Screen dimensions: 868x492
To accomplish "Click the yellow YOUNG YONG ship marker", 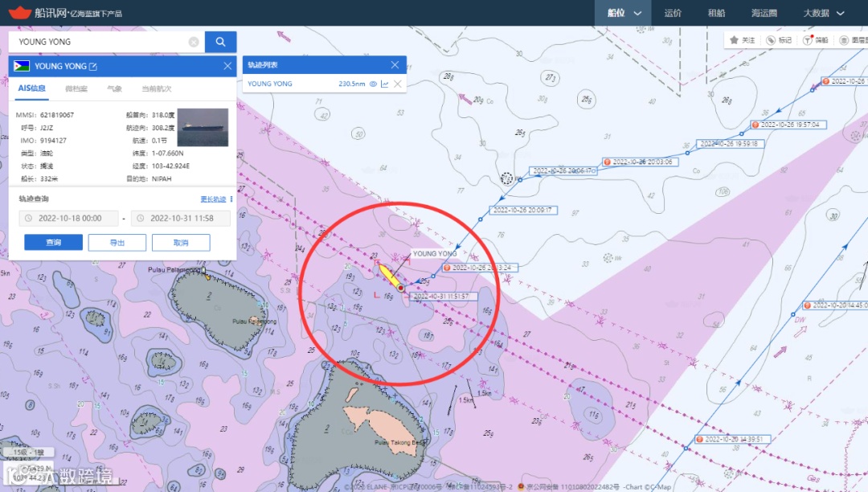I will coord(391,277).
